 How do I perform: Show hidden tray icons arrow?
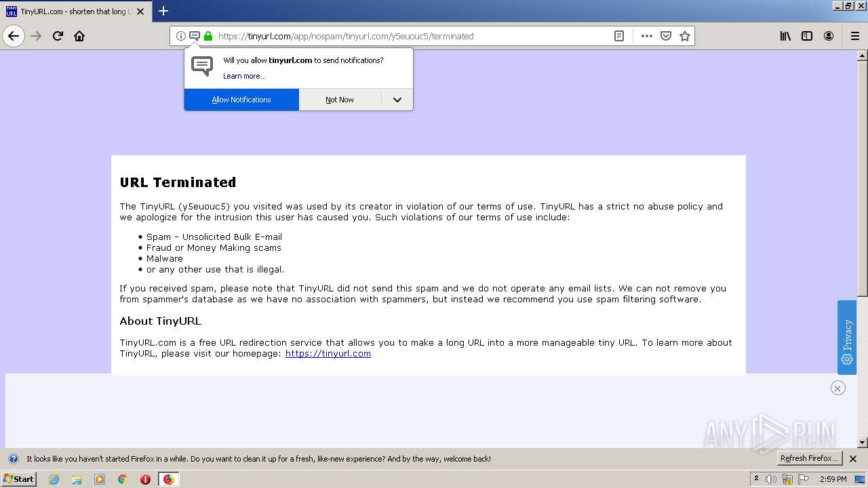click(756, 479)
